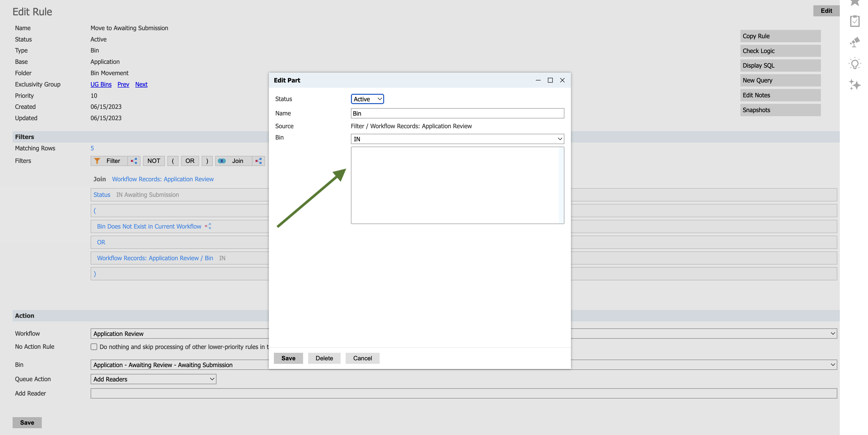Open the Status dropdown in Edit Part

pyautogui.click(x=367, y=99)
